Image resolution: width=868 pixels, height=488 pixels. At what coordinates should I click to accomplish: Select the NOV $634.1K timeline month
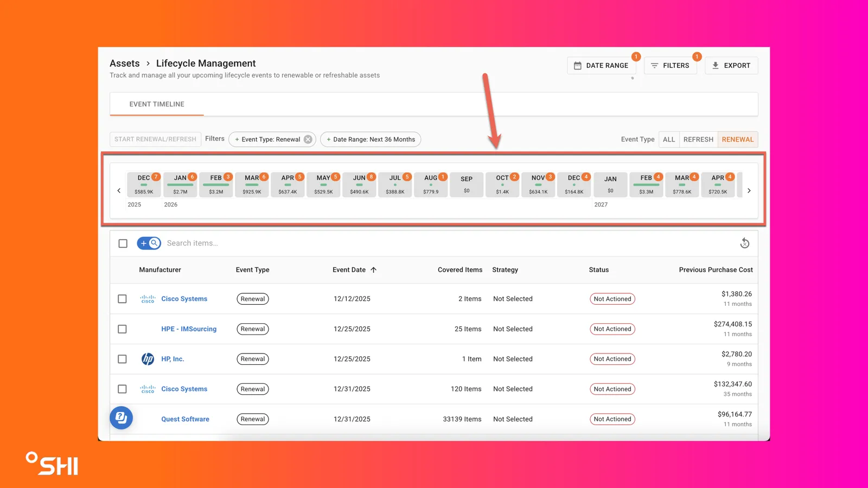[538, 184]
